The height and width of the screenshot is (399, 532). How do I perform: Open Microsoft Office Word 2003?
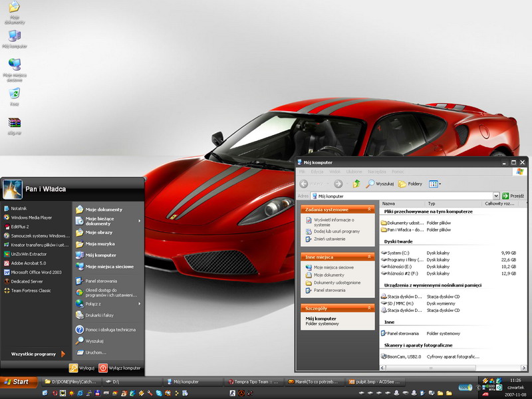coord(36,272)
